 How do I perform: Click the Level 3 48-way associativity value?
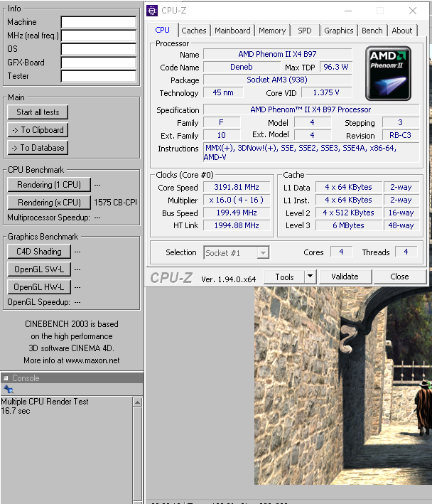(x=401, y=225)
